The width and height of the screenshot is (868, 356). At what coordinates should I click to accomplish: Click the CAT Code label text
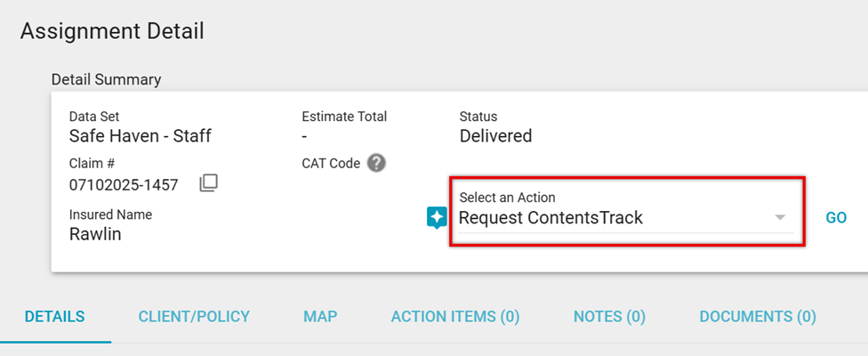point(331,163)
